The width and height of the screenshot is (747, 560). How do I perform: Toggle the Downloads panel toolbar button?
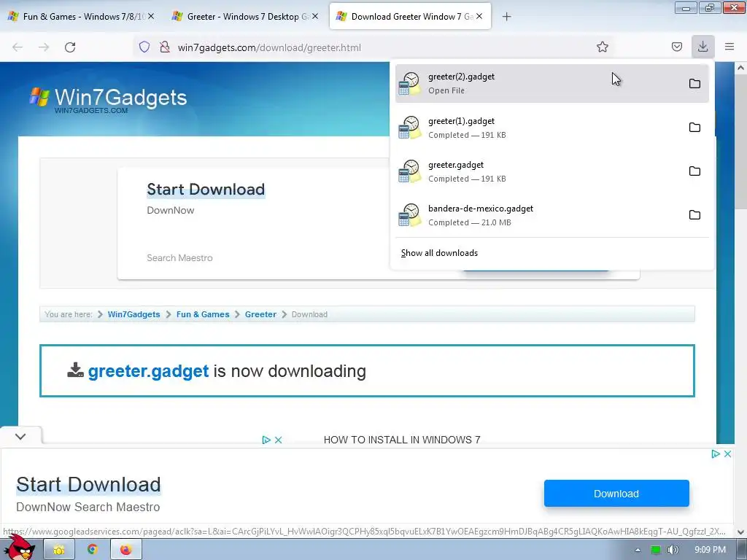coord(703,47)
